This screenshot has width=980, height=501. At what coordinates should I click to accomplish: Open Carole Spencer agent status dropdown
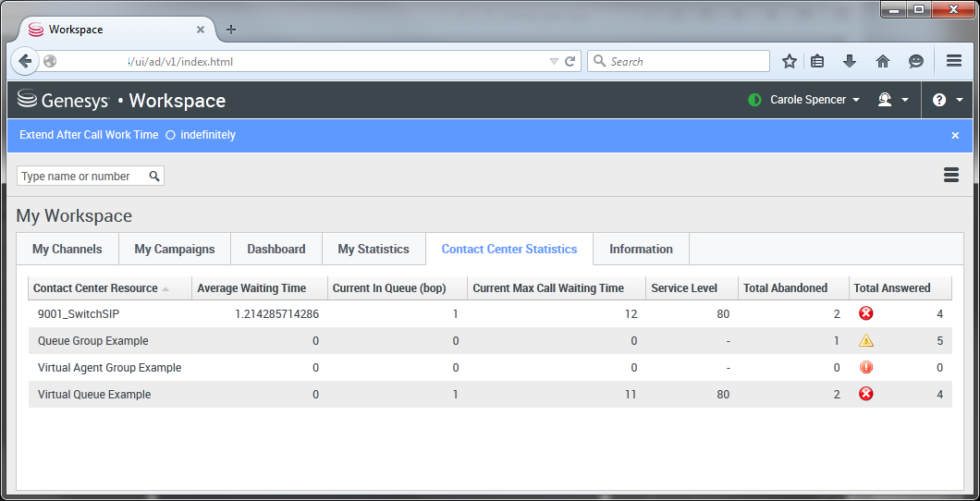coord(806,100)
